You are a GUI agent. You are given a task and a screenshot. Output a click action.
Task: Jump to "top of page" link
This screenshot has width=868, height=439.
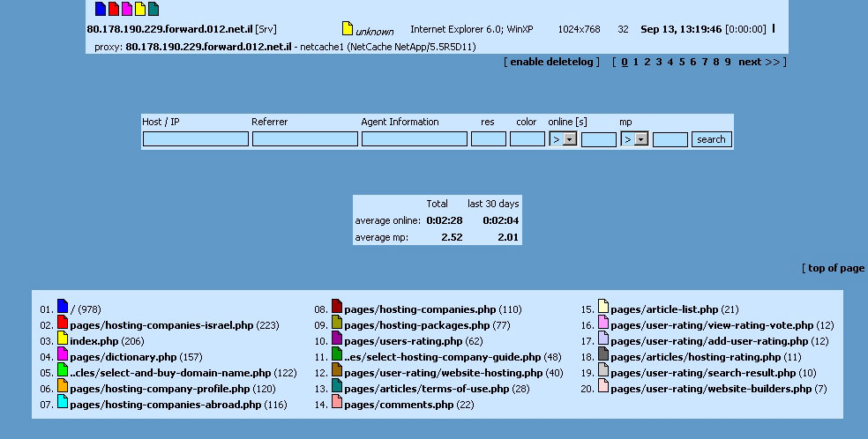pos(835,268)
